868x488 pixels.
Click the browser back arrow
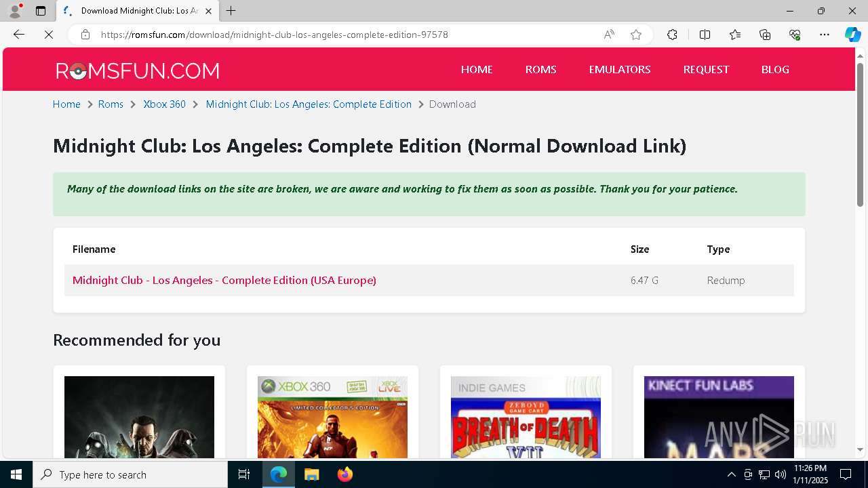pos(19,35)
